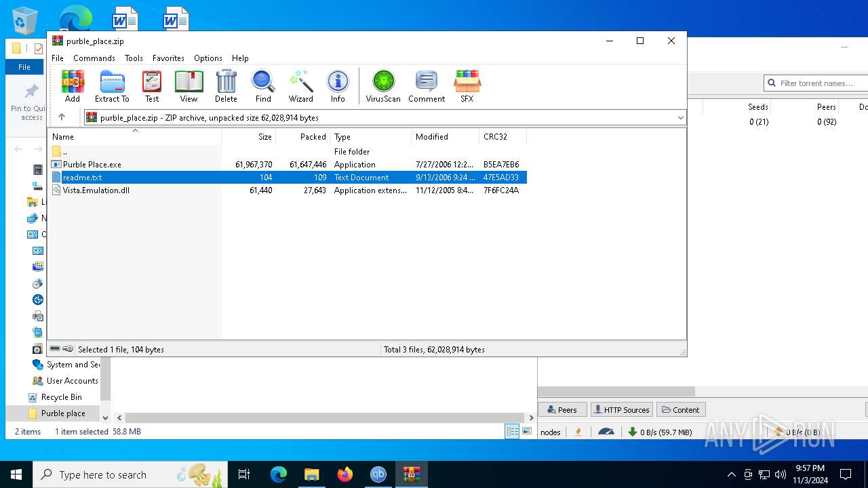Click Explorer tree scroll down arrow
The height and width of the screenshot is (488, 868).
point(105,418)
